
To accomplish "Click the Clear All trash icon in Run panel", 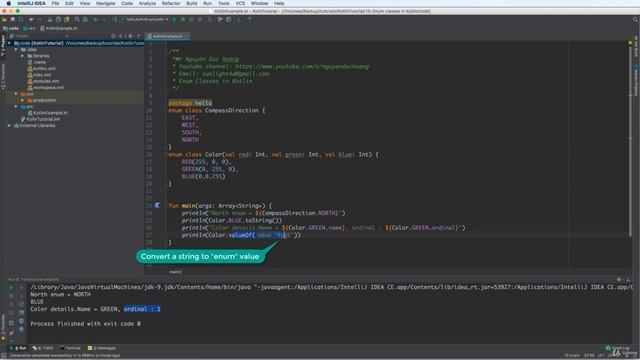I will (21, 329).
